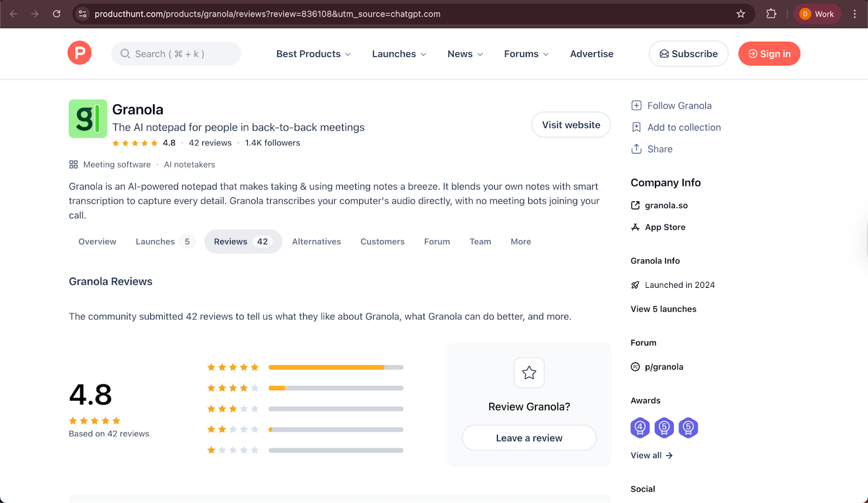Click the browser forward arrow
Screen dimensions: 868x503
(x=35, y=14)
